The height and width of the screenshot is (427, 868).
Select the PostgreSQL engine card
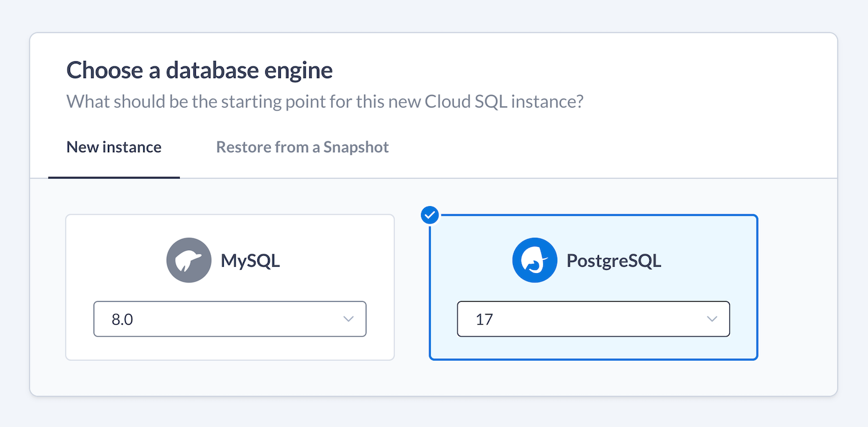[593, 287]
